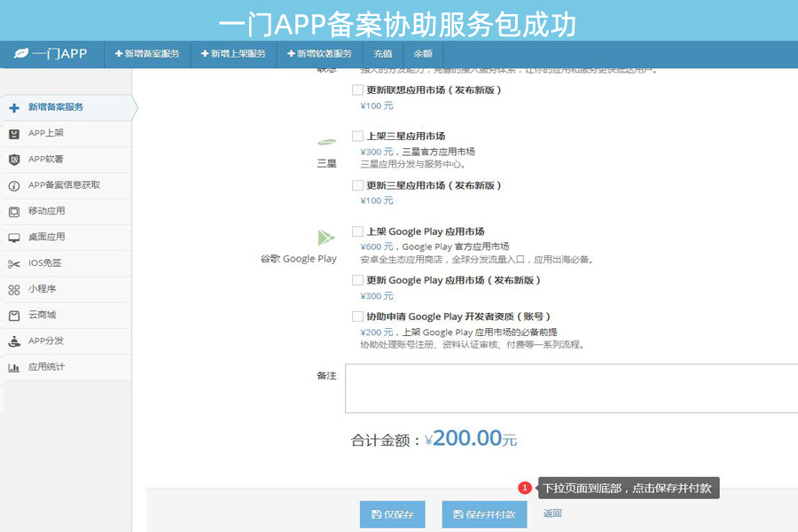Click the Google Play triangle logo
Image resolution: width=798 pixels, height=532 pixels.
click(x=325, y=238)
